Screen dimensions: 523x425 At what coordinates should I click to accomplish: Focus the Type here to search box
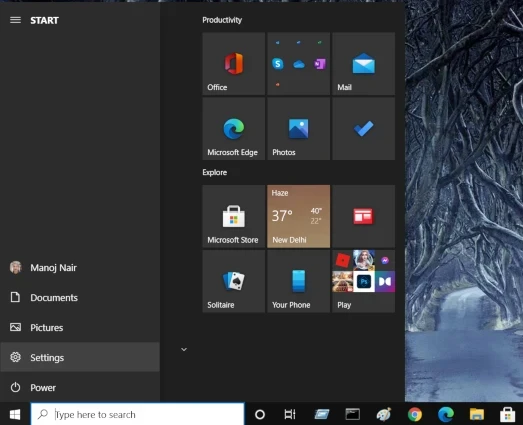pyautogui.click(x=137, y=414)
